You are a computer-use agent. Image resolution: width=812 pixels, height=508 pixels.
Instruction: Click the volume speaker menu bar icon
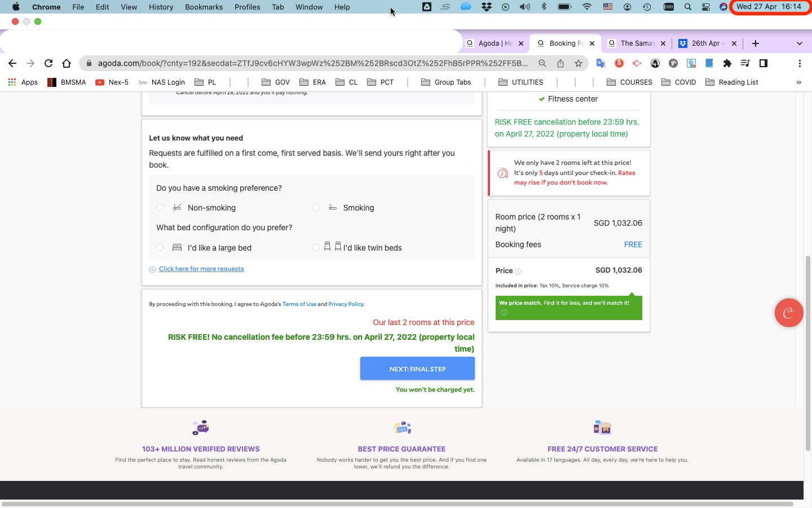click(x=524, y=7)
